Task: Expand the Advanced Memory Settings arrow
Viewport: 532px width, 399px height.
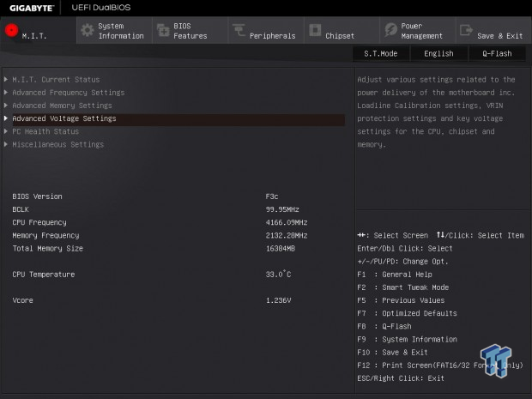Action: [6, 106]
